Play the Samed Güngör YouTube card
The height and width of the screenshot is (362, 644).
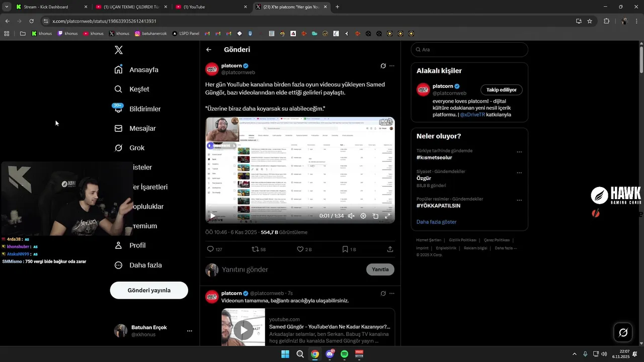pyautogui.click(x=244, y=330)
